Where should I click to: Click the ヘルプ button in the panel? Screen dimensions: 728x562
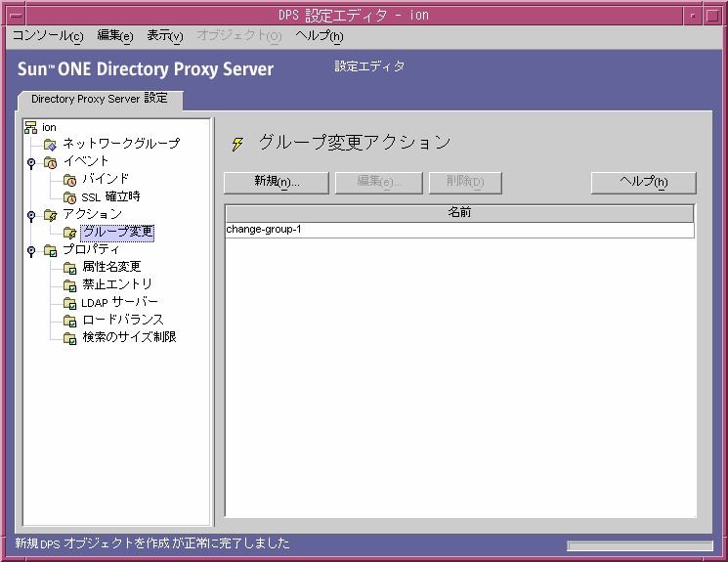point(644,183)
